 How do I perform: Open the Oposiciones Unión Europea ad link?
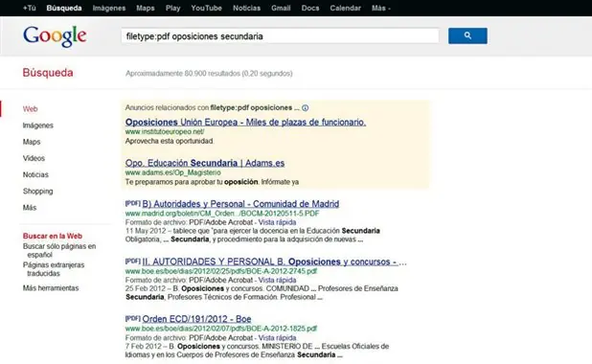245,122
